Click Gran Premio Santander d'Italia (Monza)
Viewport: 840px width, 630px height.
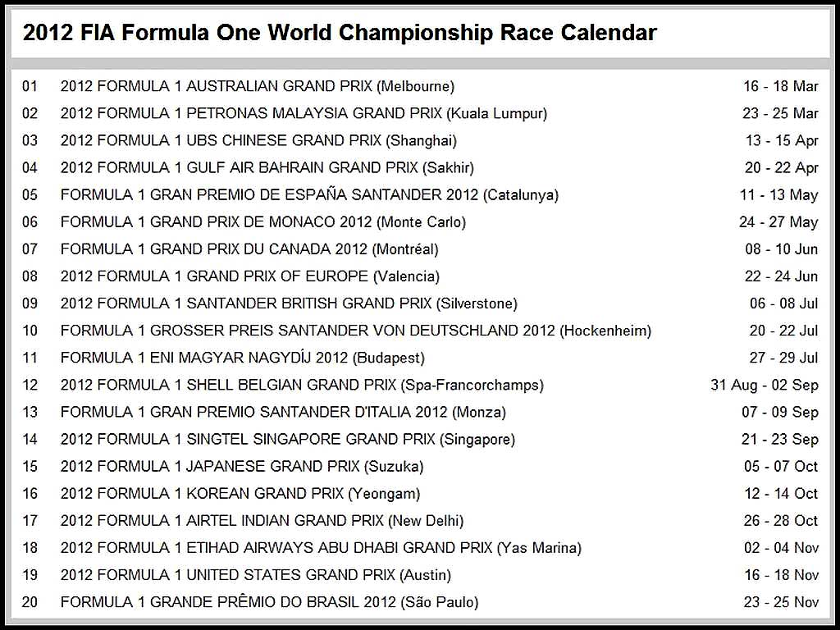(283, 412)
